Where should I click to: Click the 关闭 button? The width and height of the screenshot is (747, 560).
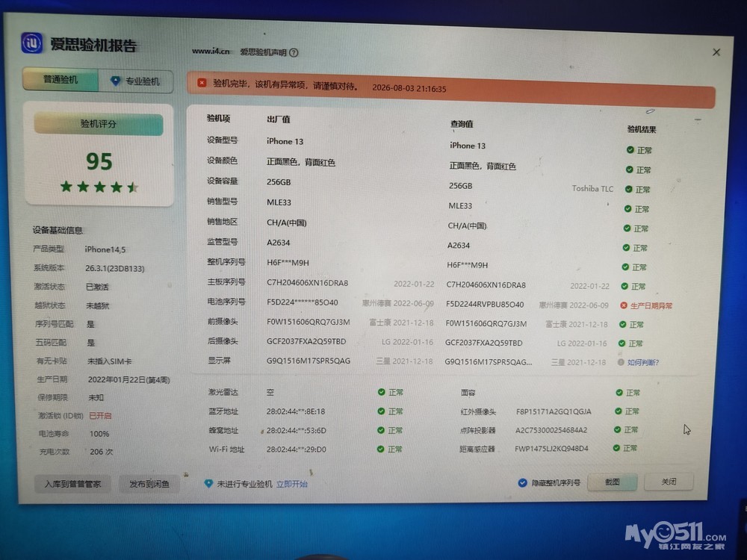pos(669,482)
